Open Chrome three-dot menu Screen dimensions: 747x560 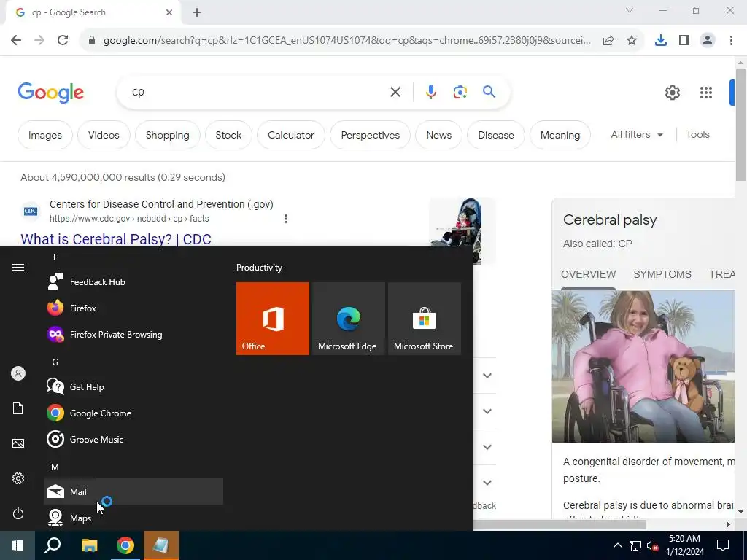(731, 41)
